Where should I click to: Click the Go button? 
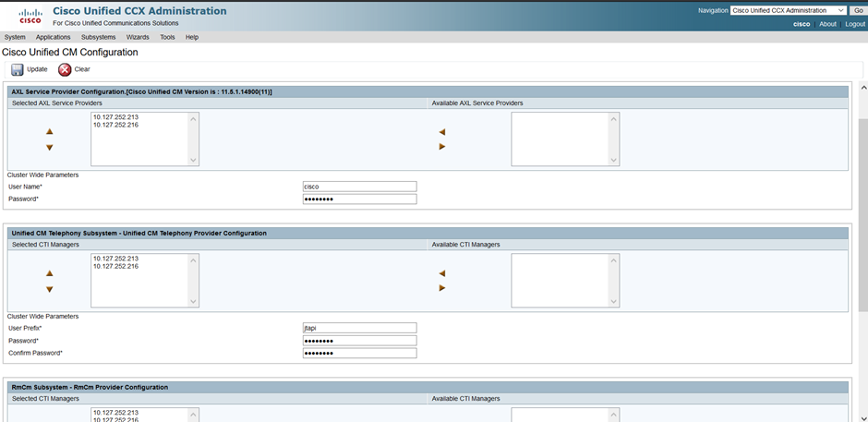pyautogui.click(x=858, y=10)
